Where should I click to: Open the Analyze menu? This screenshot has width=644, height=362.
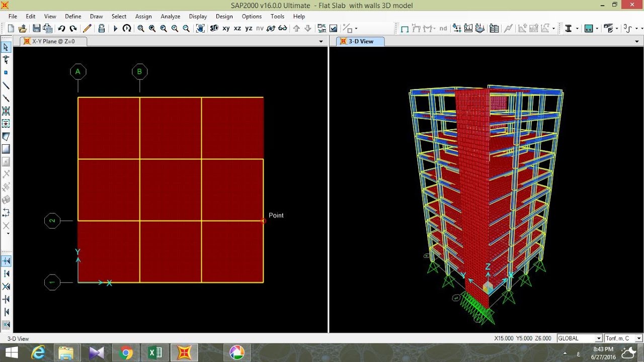tap(171, 16)
